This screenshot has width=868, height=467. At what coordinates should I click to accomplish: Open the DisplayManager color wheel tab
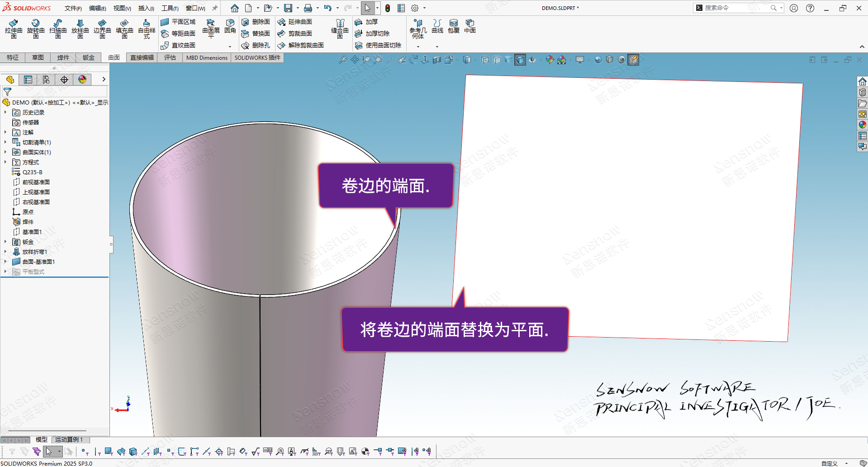tap(82, 80)
